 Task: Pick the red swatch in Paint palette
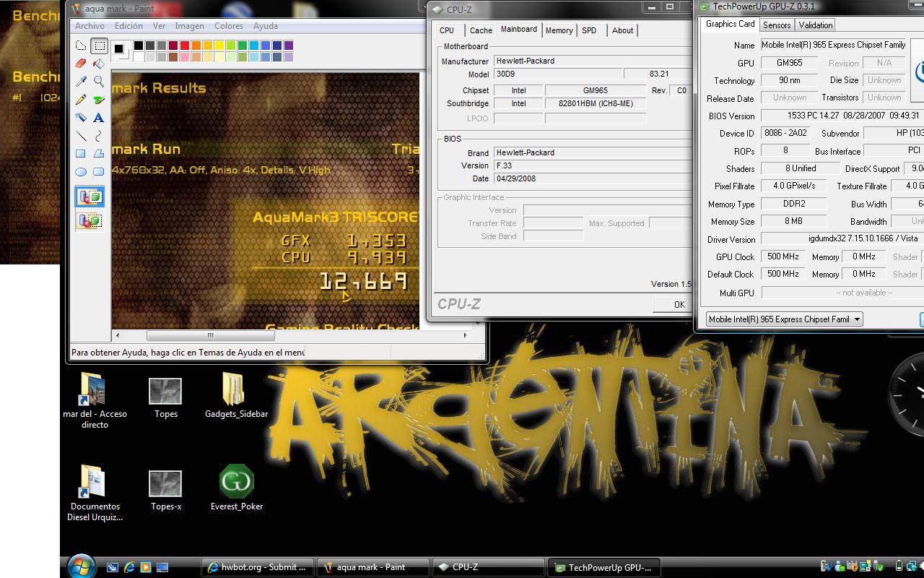point(184,46)
